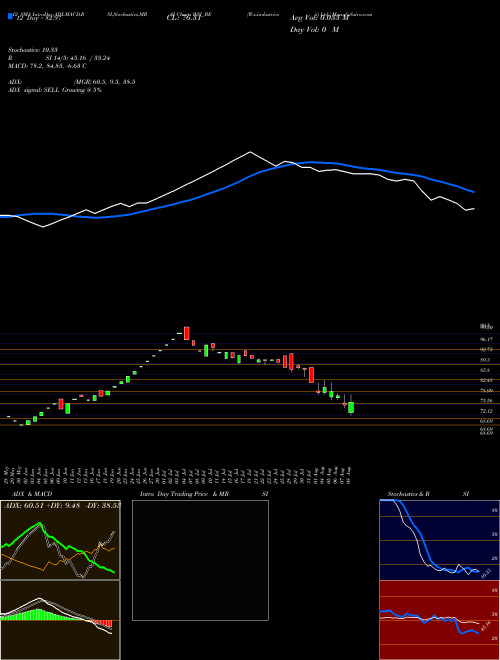
Task: Click the blue 12 Day SMA legend square
Action: pyautogui.click(x=10, y=16)
